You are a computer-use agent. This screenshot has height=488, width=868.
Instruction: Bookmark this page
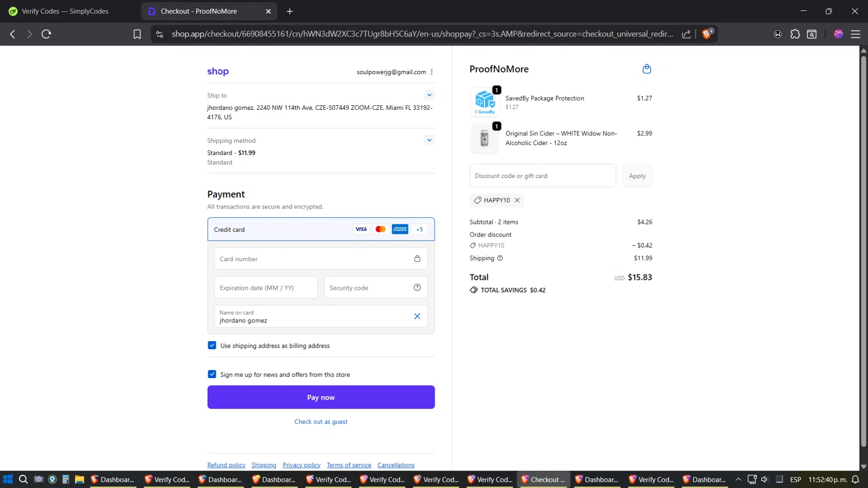coord(137,34)
